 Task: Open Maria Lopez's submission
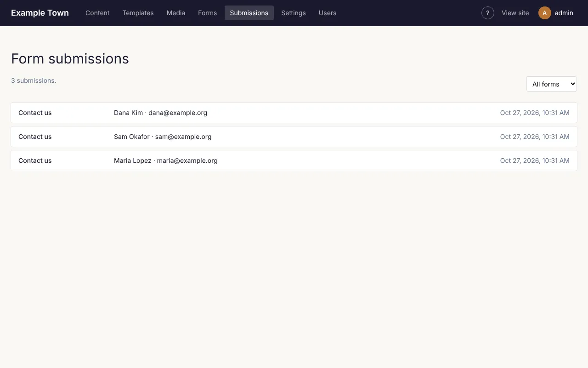[x=294, y=161]
